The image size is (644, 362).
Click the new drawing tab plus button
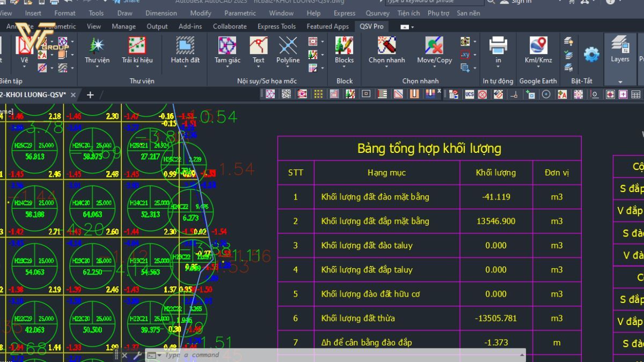pos(90,95)
